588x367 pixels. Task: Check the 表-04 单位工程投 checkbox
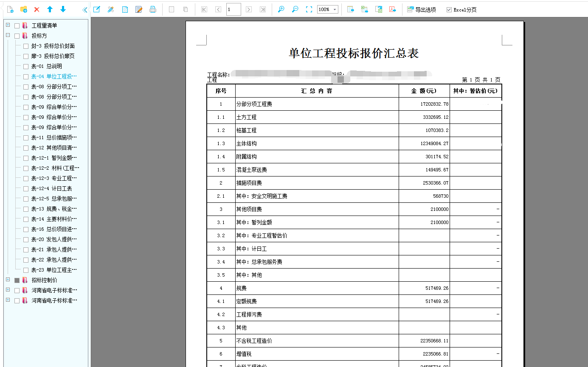[26, 76]
